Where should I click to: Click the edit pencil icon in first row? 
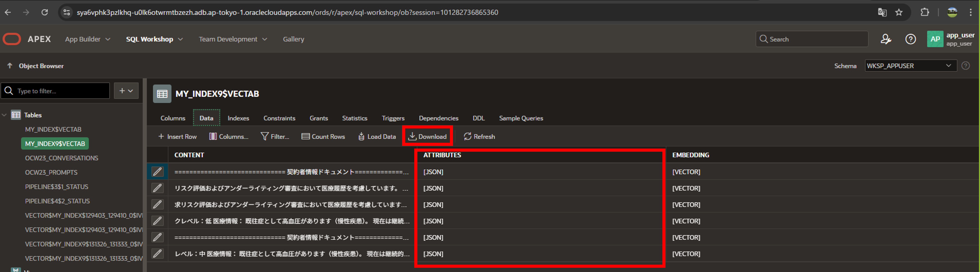(x=157, y=172)
